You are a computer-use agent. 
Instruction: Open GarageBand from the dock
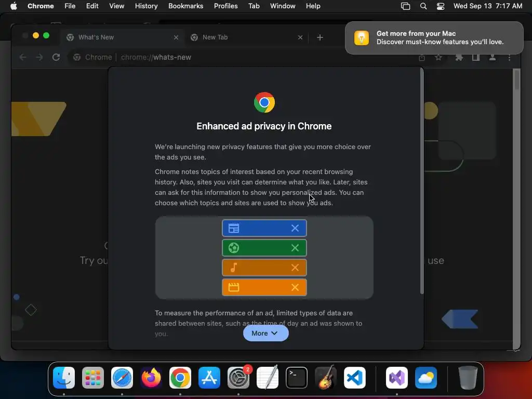click(x=326, y=378)
